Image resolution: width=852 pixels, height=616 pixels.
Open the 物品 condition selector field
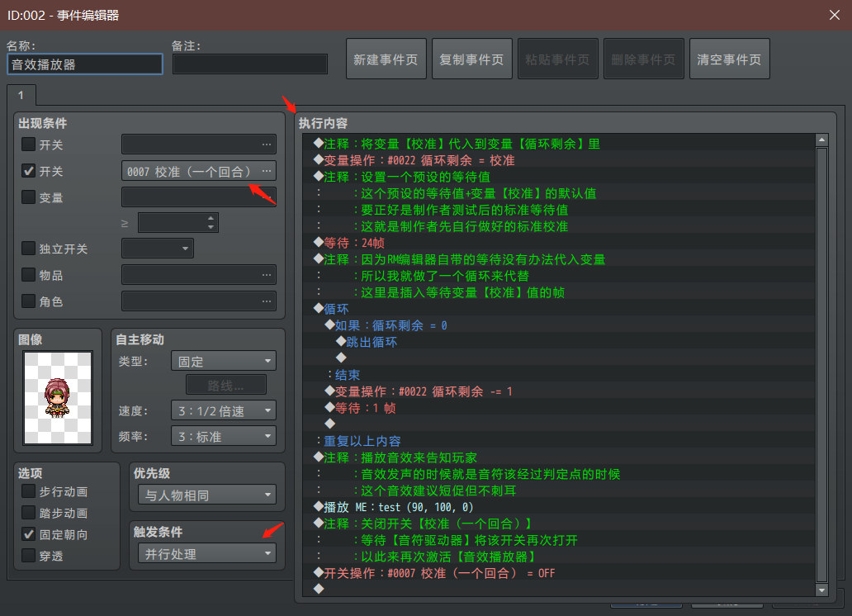[199, 275]
